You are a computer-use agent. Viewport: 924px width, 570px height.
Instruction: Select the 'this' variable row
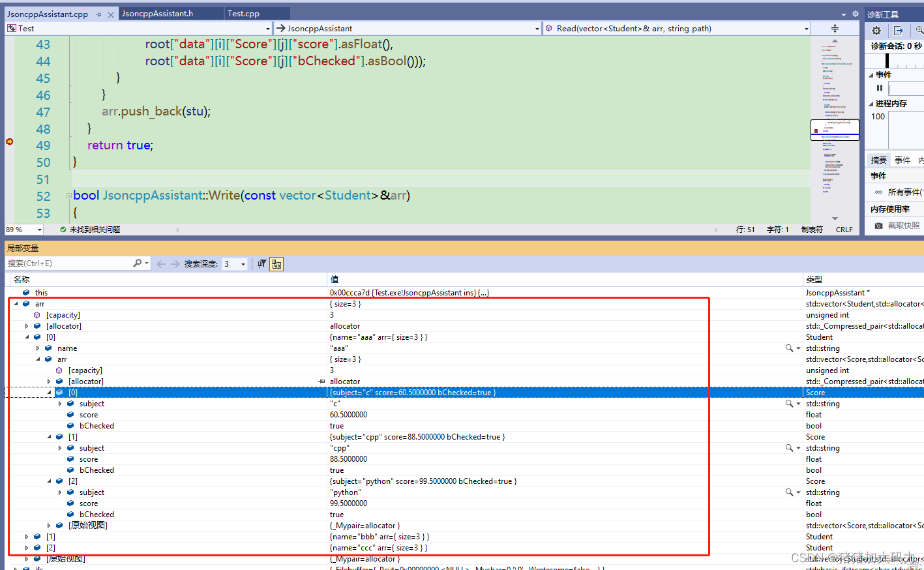coord(464,293)
